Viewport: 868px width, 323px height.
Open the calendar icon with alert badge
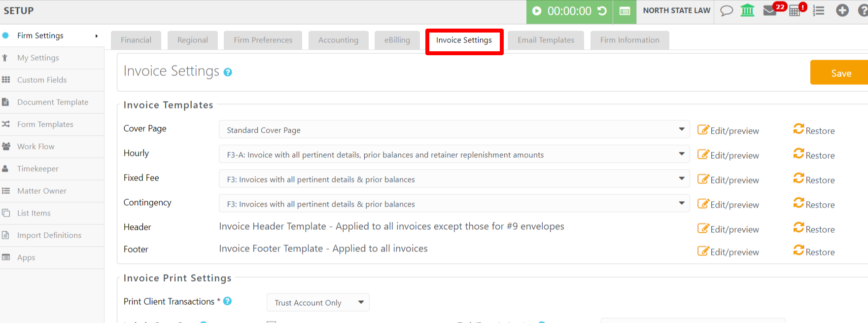click(795, 11)
